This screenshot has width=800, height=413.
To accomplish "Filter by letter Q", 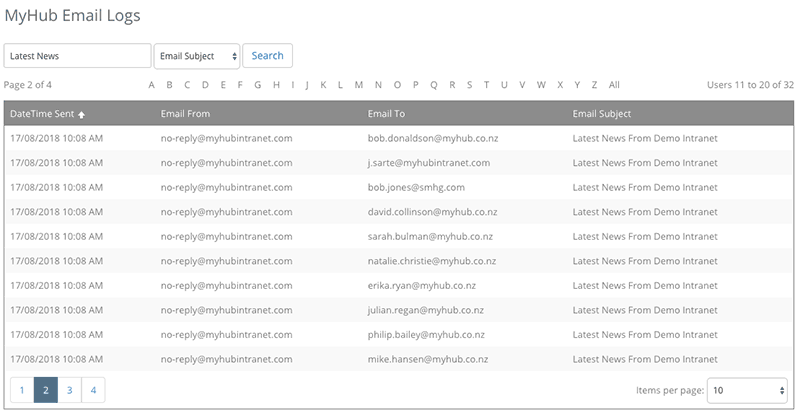I will click(x=434, y=85).
